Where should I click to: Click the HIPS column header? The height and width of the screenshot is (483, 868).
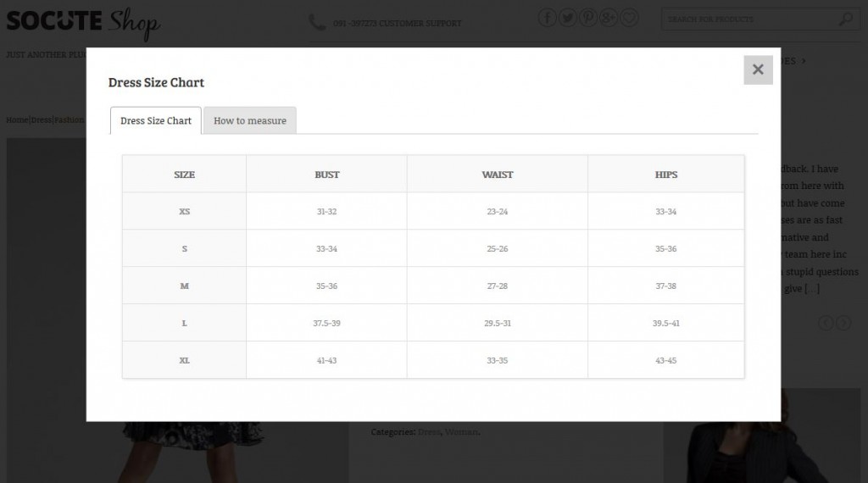[666, 175]
